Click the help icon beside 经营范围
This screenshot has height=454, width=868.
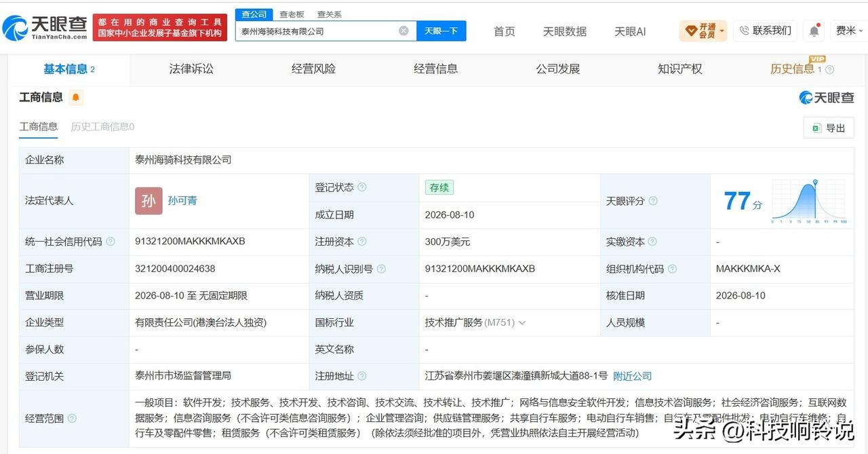pos(73,419)
